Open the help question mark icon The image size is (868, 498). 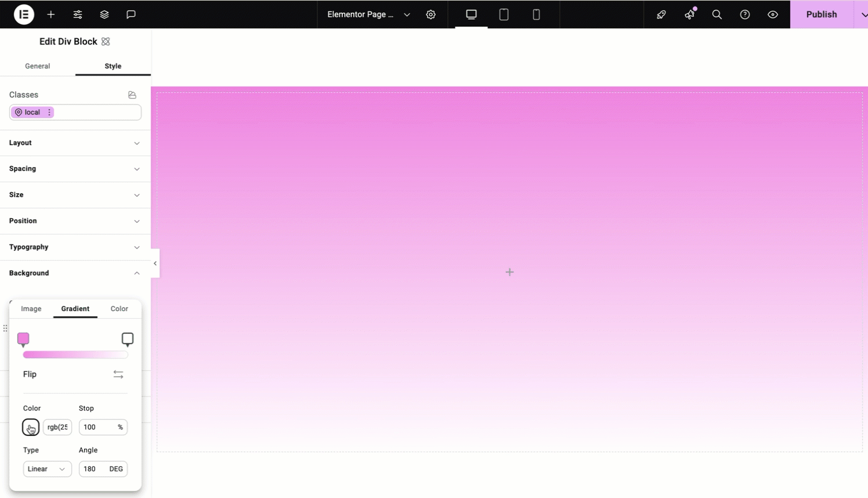(745, 15)
